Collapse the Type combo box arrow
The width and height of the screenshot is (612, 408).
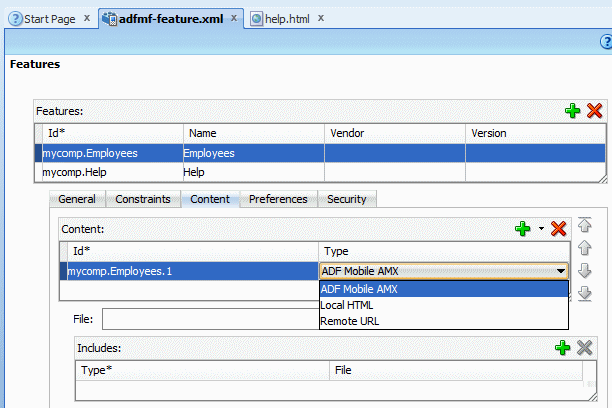561,271
